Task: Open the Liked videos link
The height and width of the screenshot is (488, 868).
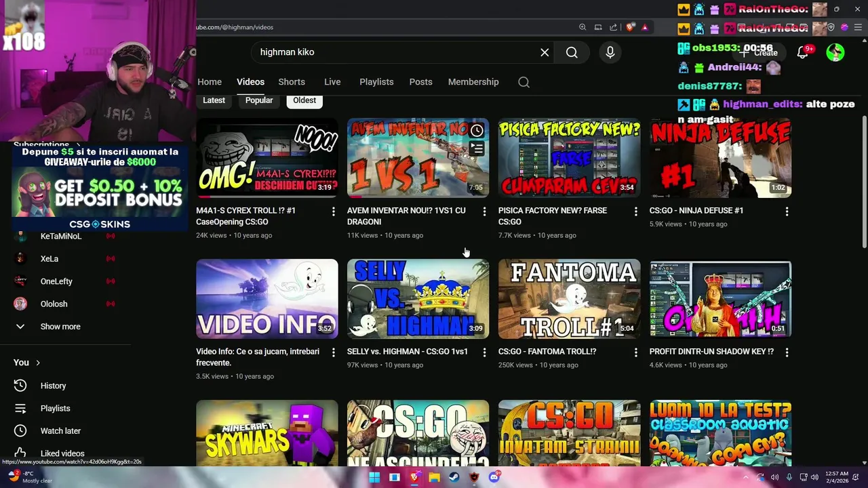Action: [62, 453]
